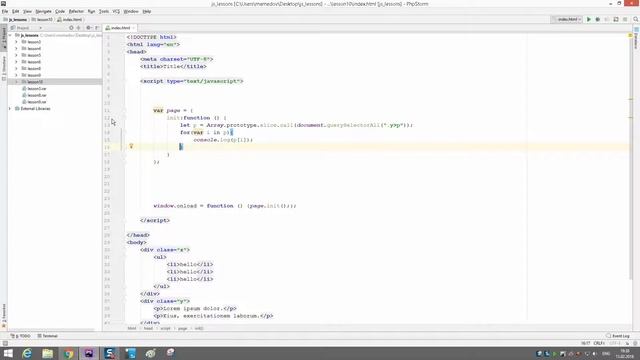Open the Edit menu

16,11
